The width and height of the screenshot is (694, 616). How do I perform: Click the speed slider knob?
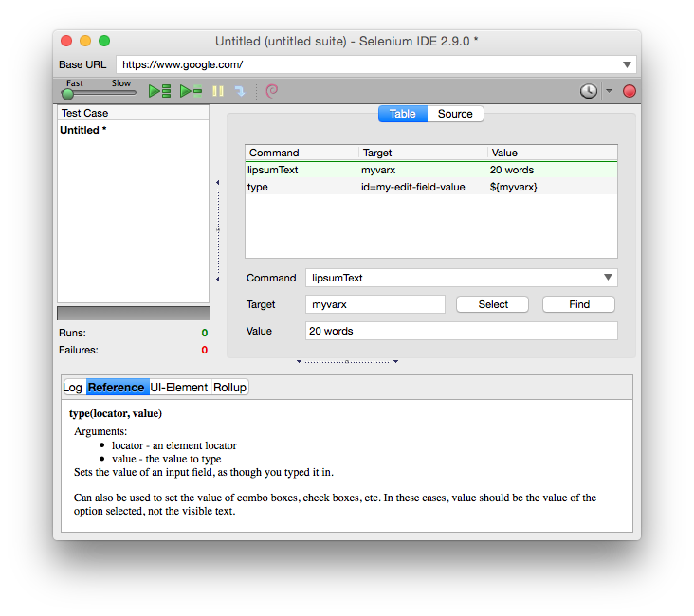[x=67, y=94]
